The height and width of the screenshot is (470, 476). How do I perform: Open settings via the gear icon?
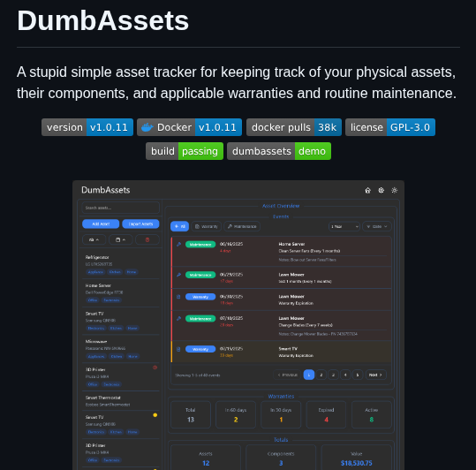381,190
